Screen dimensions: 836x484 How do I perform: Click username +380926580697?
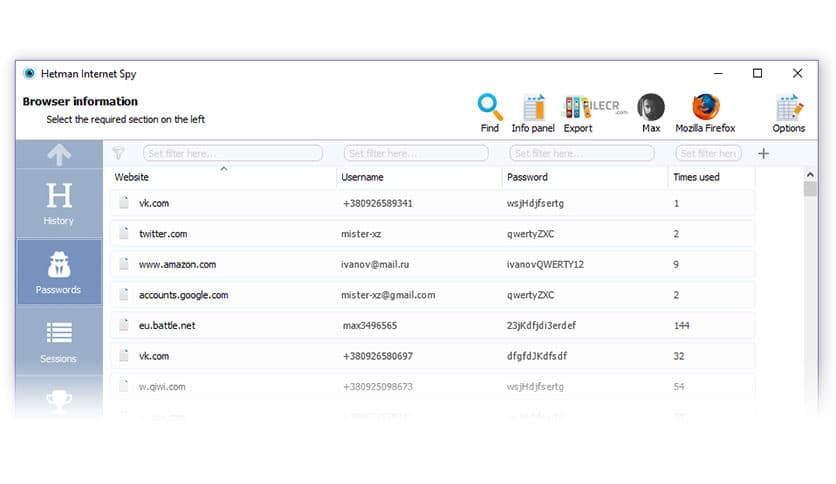point(377,356)
